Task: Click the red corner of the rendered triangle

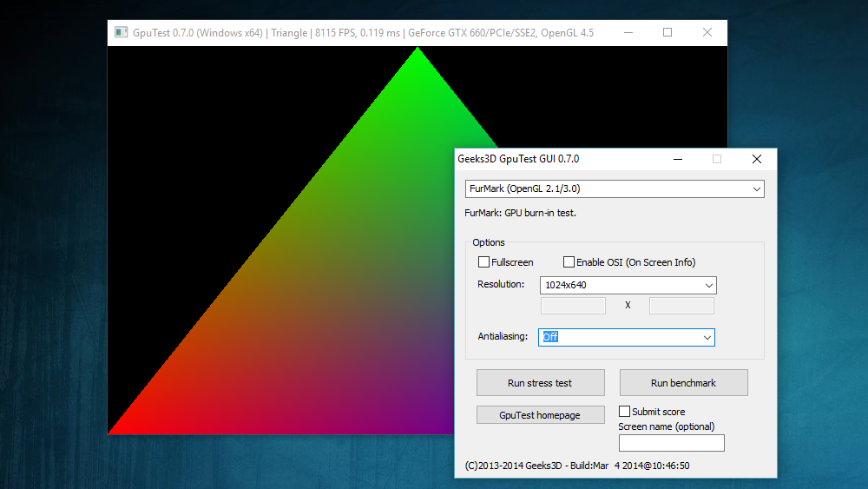Action: click(x=122, y=426)
